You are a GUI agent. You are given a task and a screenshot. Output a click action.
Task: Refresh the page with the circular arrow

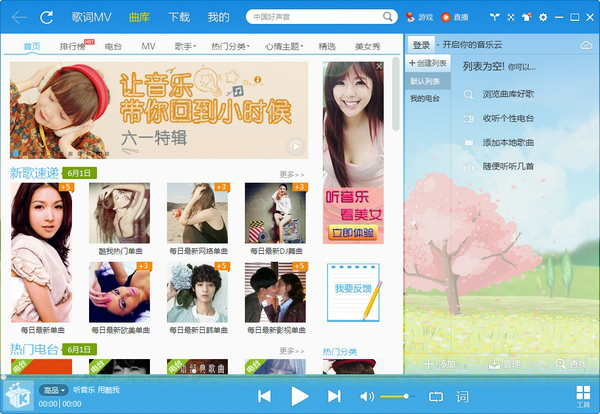(46, 17)
